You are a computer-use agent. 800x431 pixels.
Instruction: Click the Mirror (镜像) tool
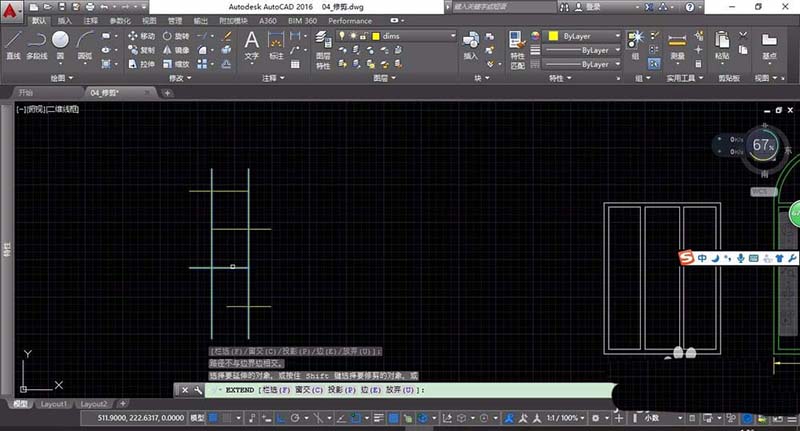tap(176, 49)
